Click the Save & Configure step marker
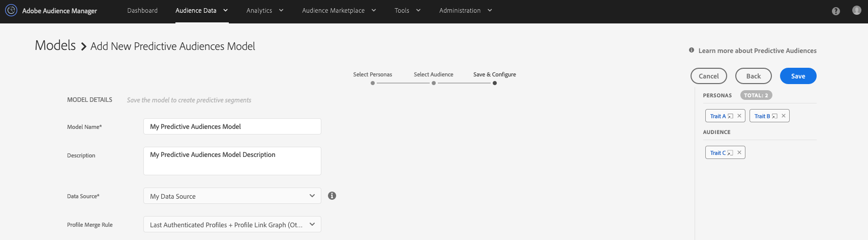Image resolution: width=868 pixels, height=240 pixels. 495,83
